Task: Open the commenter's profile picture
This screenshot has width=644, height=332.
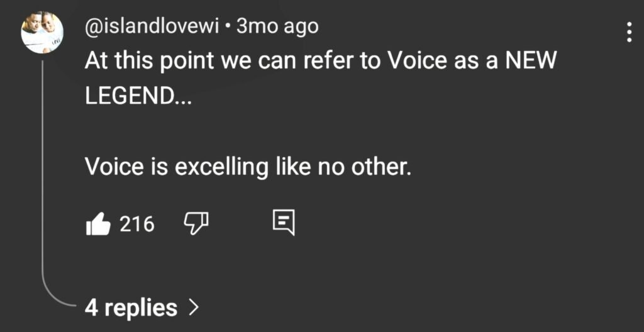Action: [42, 32]
